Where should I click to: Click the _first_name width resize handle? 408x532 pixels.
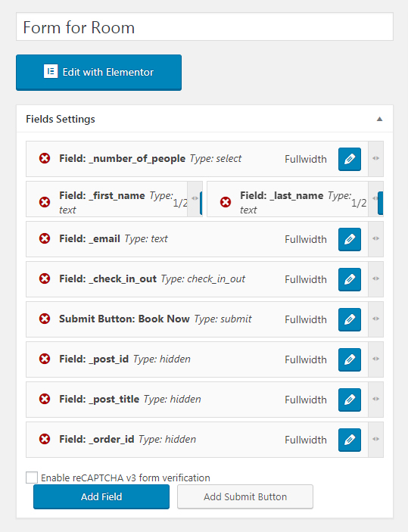click(195, 199)
